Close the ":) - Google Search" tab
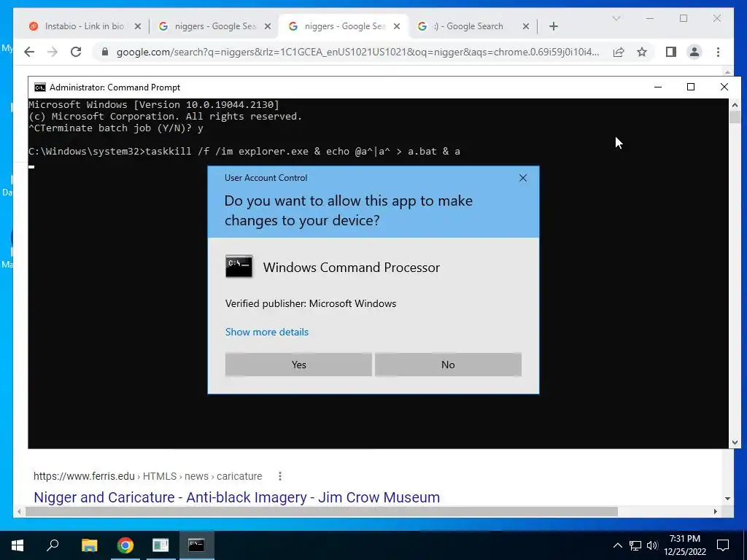The height and width of the screenshot is (560, 747). (x=526, y=26)
